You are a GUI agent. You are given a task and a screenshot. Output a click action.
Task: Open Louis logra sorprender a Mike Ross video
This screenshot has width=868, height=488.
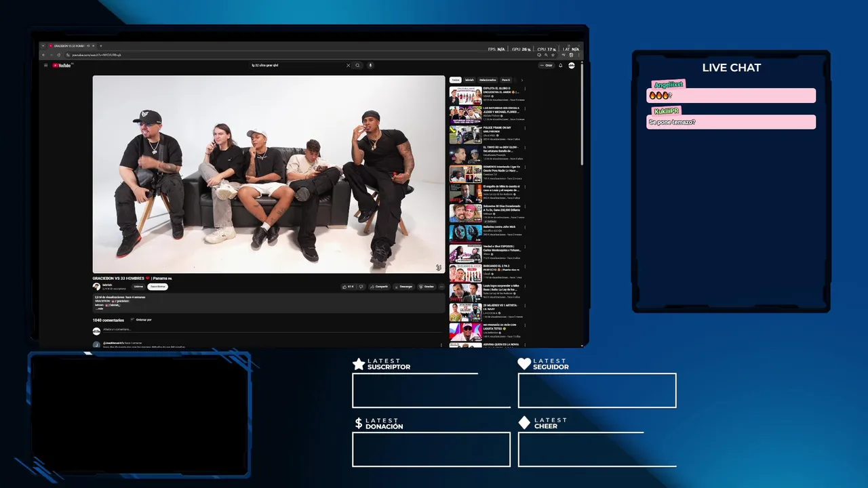[465, 293]
